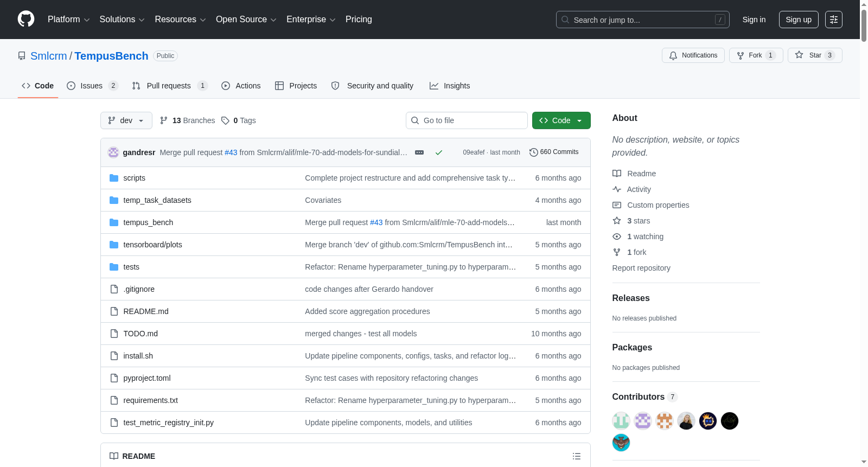Open the Activity link in About
This screenshot has width=868, height=467.
(x=631, y=189)
